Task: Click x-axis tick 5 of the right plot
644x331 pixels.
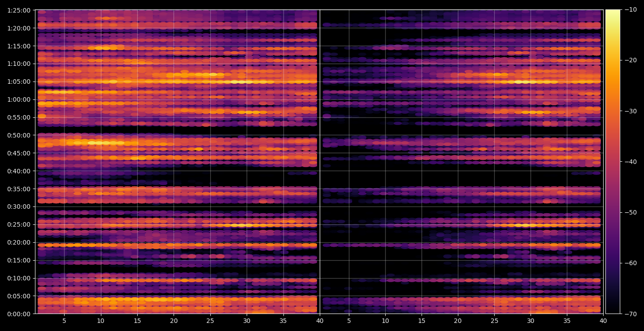Action: tap(348, 321)
